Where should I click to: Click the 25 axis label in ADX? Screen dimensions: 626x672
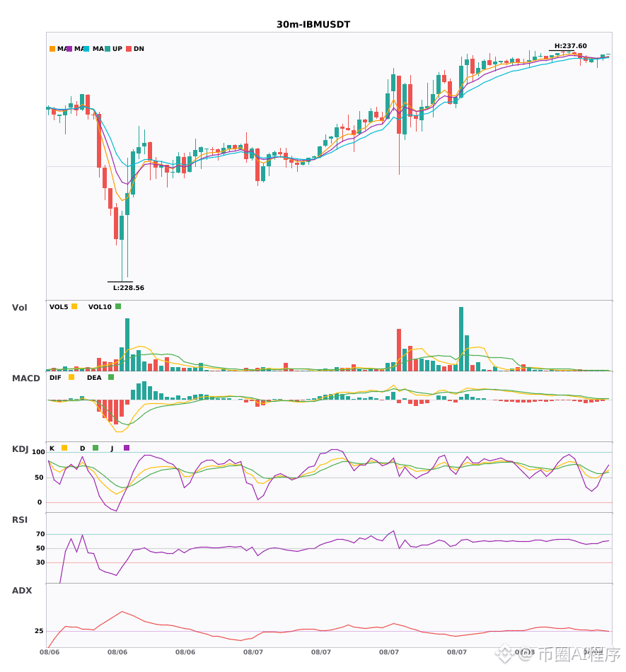click(39, 631)
